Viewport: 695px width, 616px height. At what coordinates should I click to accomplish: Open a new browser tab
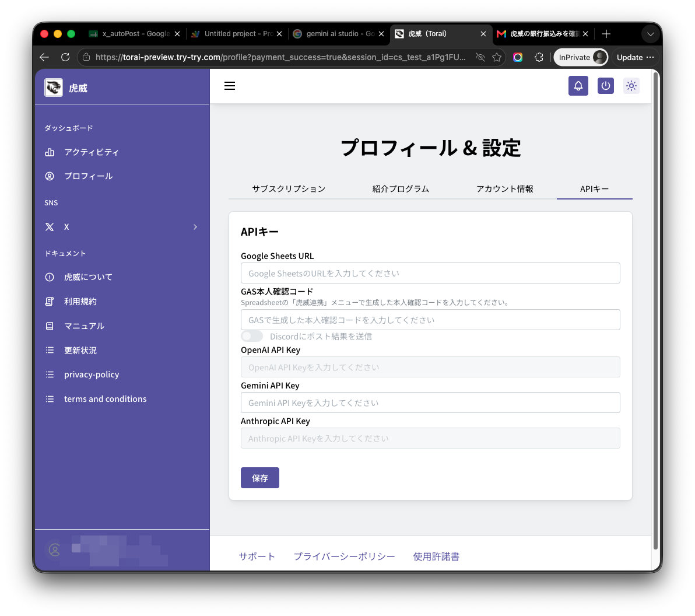[x=606, y=34]
